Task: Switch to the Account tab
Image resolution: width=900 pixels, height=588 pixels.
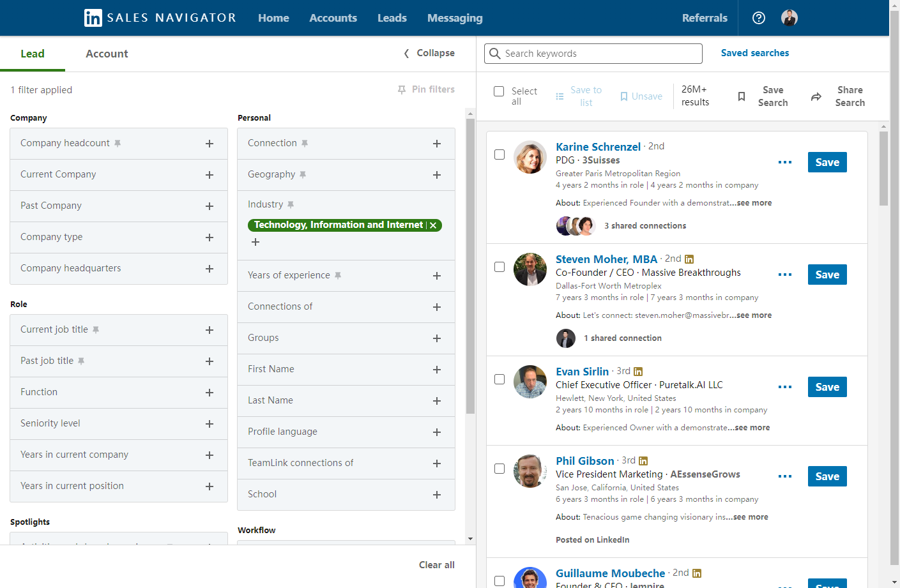Action: point(107,54)
